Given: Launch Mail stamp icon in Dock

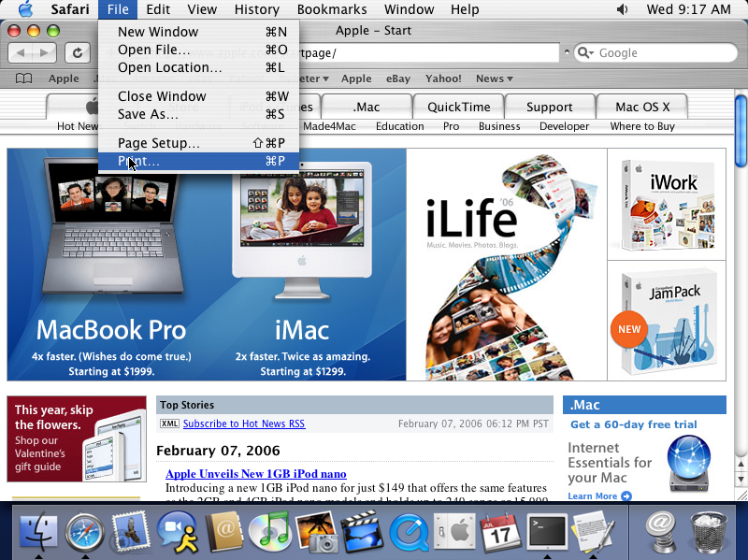Looking at the screenshot, I should coord(131,530).
